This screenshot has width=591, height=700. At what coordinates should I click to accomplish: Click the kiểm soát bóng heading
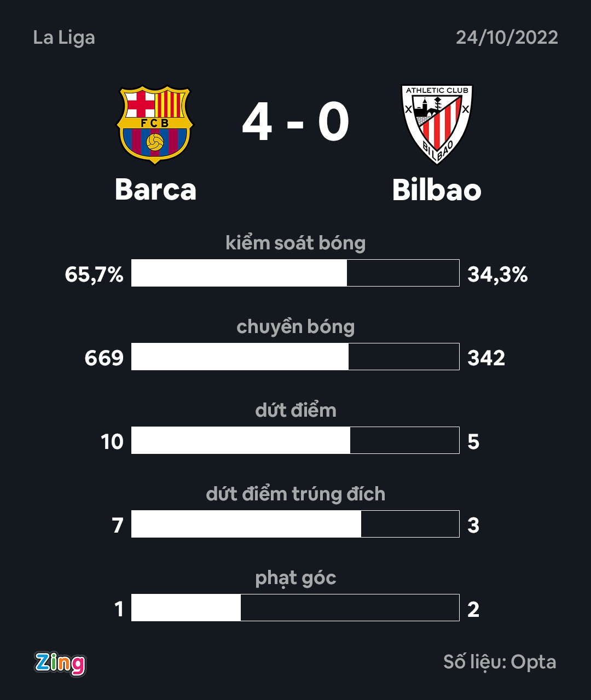click(296, 243)
